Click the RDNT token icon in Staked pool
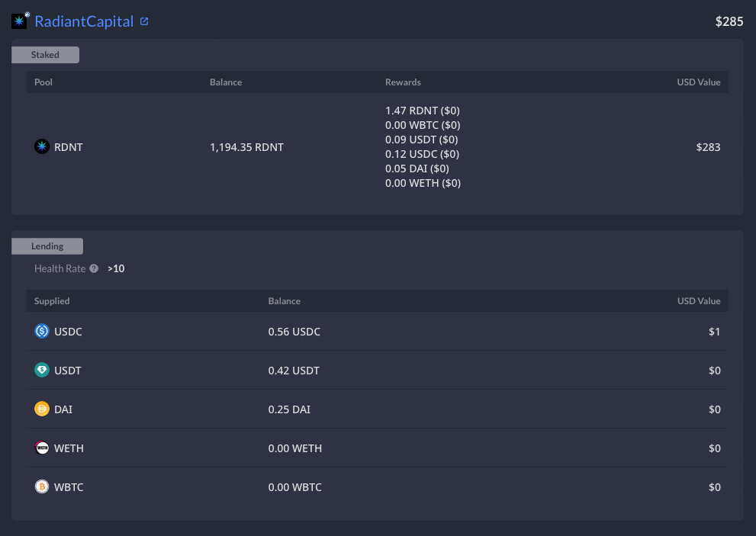Image resolution: width=756 pixels, height=536 pixels. (x=42, y=146)
